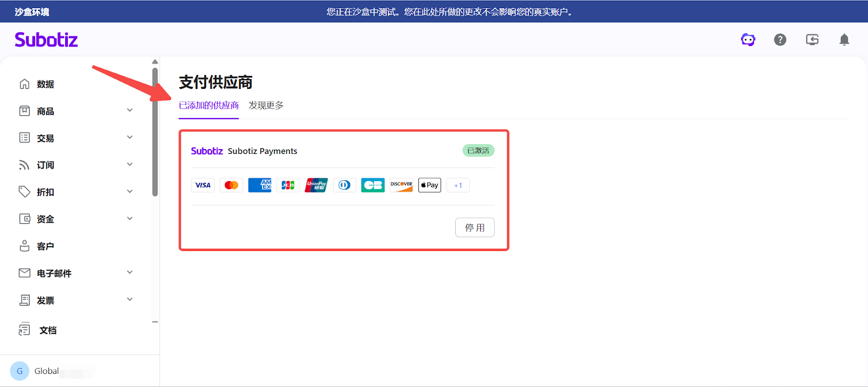The image size is (868, 387).
Task: Click the Apple Pay icon
Action: pyautogui.click(x=430, y=185)
